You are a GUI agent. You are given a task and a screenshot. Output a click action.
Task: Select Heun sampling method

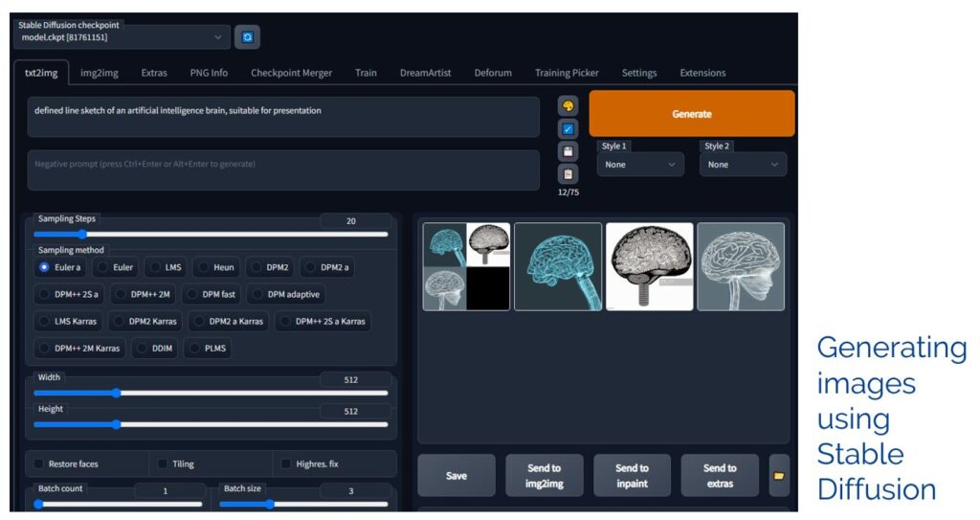click(216, 267)
